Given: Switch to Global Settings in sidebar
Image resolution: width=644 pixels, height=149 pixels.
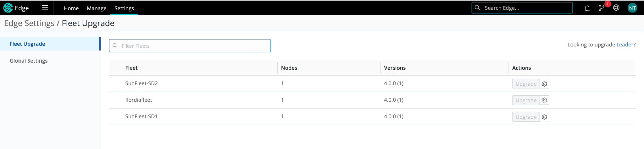Looking at the screenshot, I should [x=29, y=61].
